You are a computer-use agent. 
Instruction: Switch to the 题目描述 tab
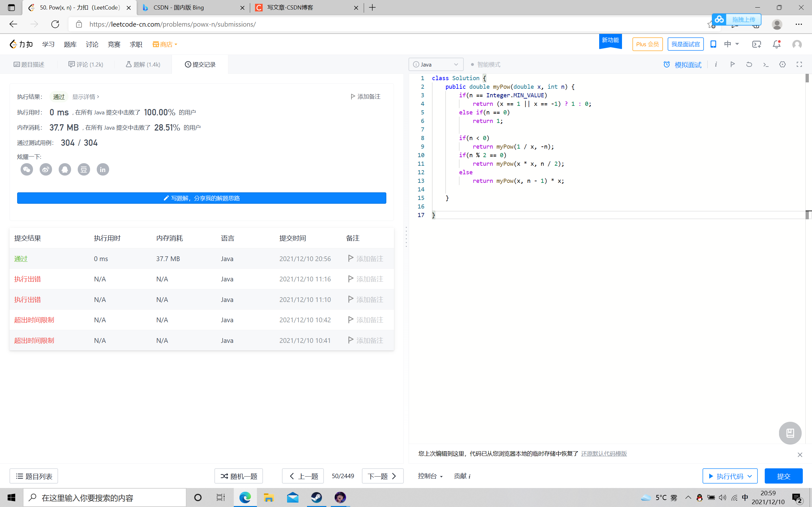pyautogui.click(x=29, y=64)
